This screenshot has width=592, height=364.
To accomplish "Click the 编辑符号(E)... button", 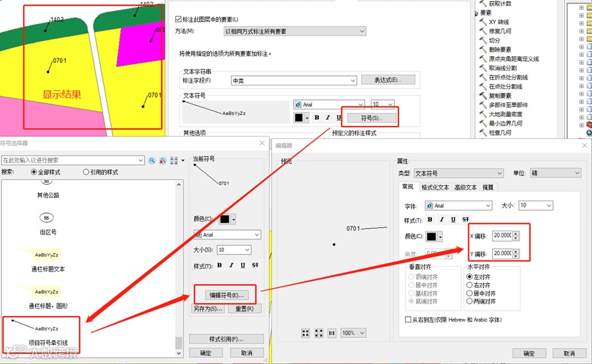I will point(227,296).
